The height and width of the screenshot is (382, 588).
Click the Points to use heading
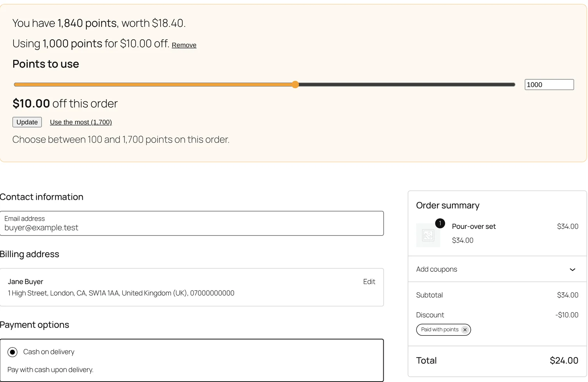pos(46,64)
